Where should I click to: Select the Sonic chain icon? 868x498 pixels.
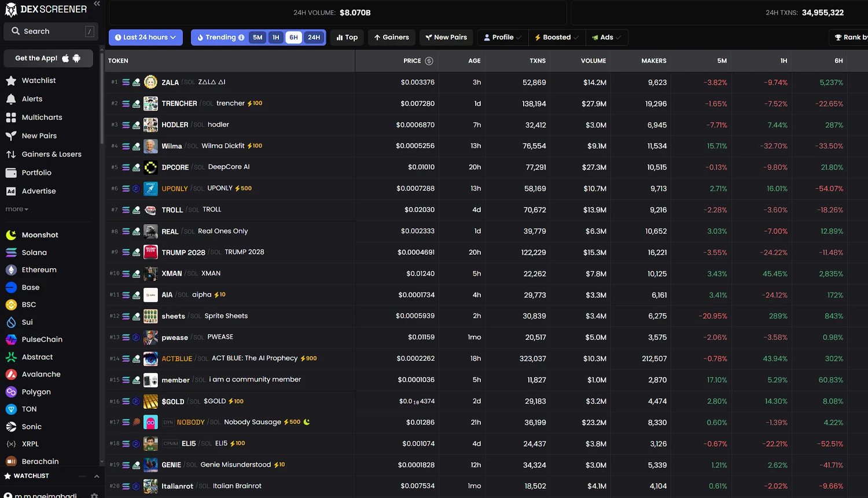pyautogui.click(x=11, y=427)
